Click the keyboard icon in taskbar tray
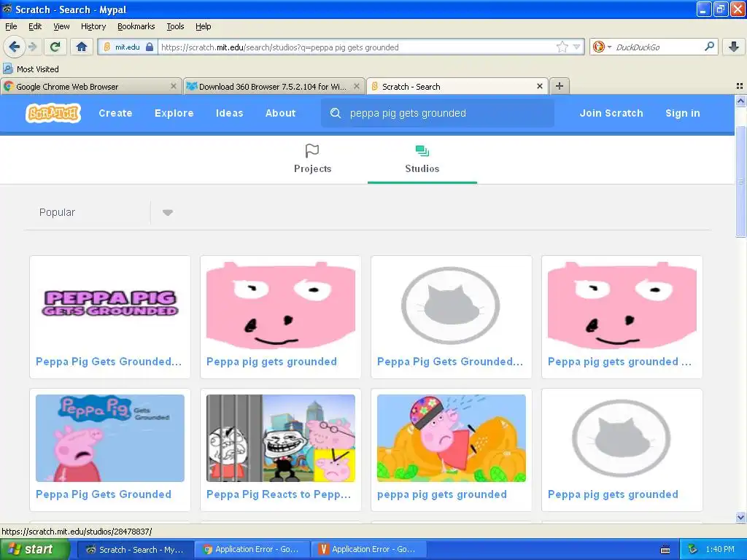Viewport: 747px width, 560px height. (665, 550)
